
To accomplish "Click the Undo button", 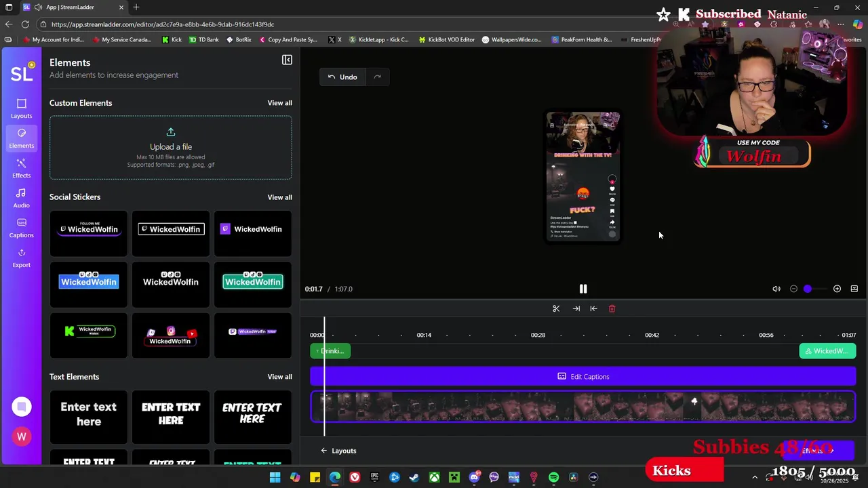I will coord(342,77).
